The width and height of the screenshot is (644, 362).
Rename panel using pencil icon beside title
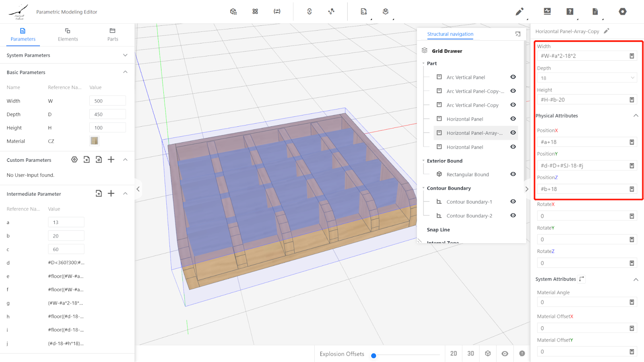tap(607, 31)
